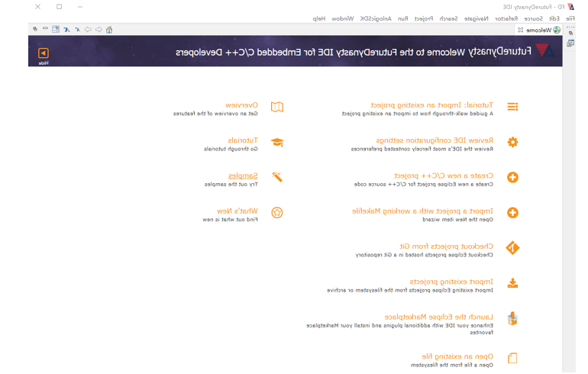Click the restore view icon at the toolbar's far end

(35, 29)
